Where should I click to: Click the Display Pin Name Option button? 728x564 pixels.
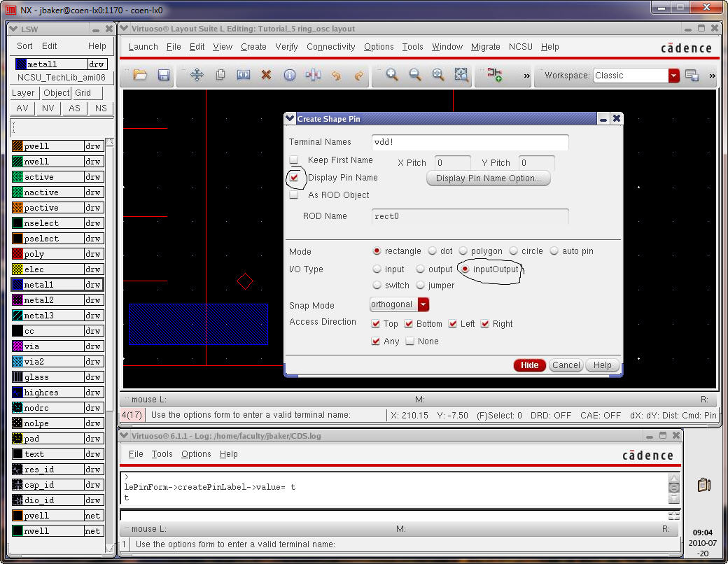coord(488,178)
